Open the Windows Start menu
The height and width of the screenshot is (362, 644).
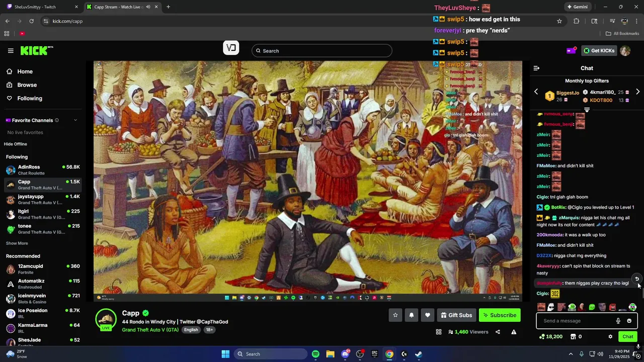pos(225,354)
